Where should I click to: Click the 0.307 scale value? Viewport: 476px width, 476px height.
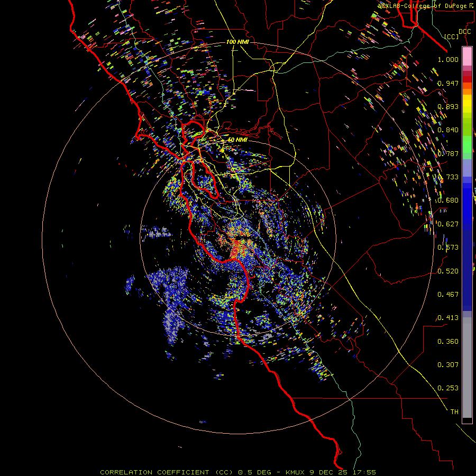pyautogui.click(x=448, y=365)
